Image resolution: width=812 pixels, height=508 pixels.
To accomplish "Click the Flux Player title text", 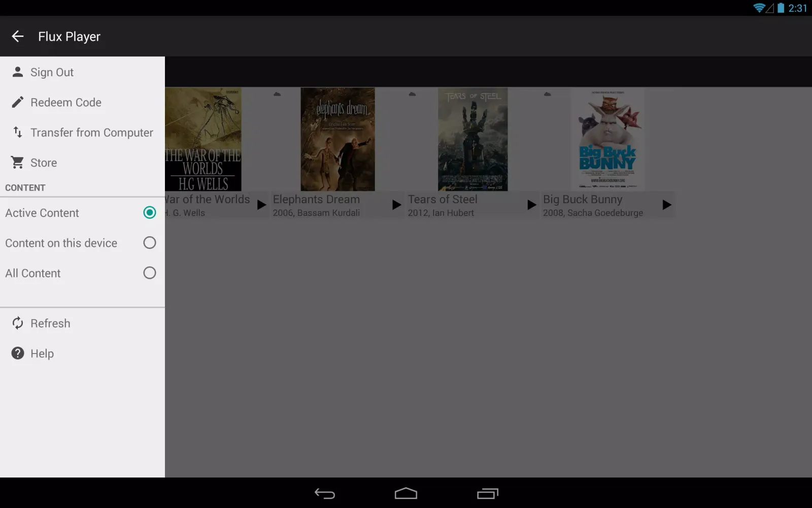I will [69, 37].
